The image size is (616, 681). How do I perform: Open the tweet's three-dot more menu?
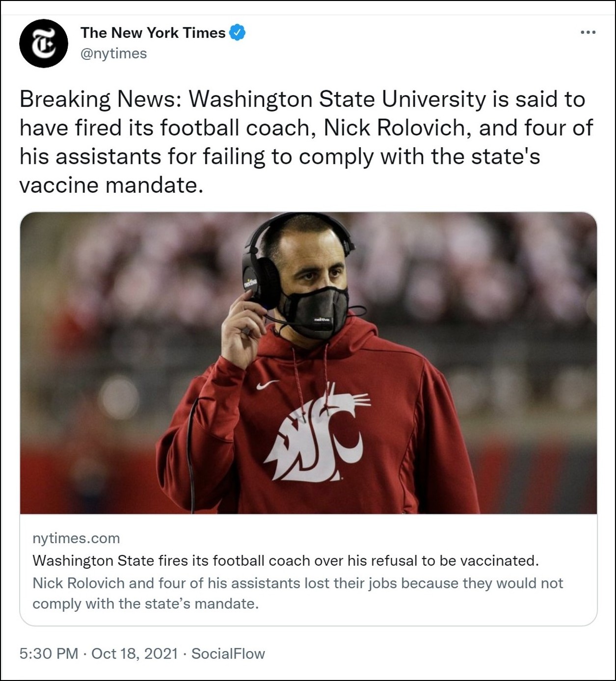point(588,32)
